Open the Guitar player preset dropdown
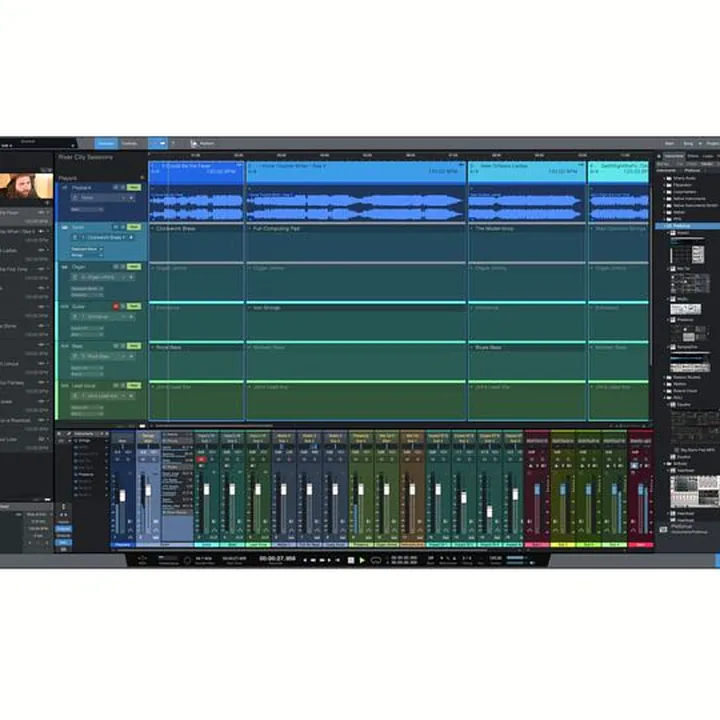Viewport: 720px width, 720px height. point(103,317)
